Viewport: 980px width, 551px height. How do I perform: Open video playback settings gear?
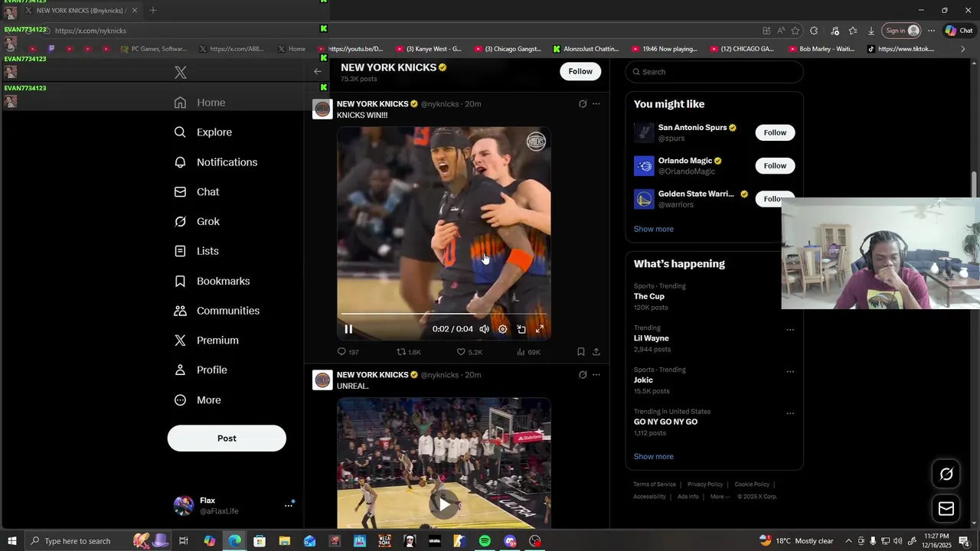[x=502, y=329]
